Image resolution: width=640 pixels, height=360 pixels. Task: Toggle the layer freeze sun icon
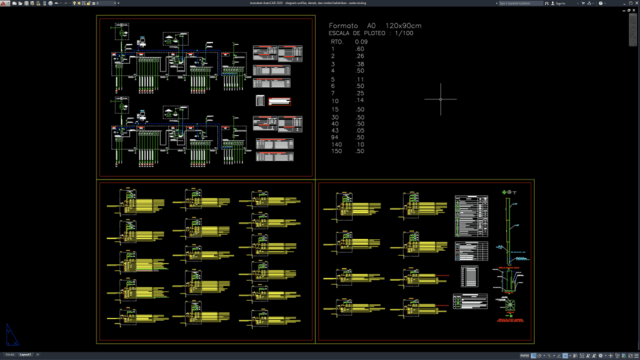click(x=79, y=3)
